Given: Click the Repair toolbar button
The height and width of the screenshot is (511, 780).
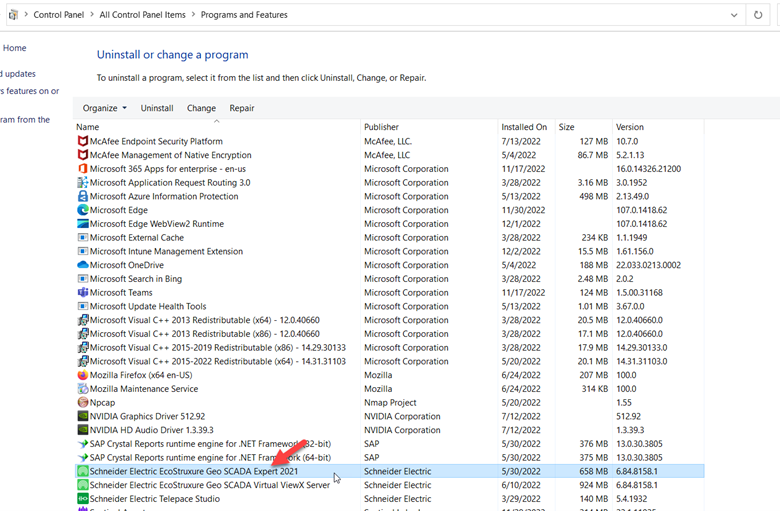Looking at the screenshot, I should coord(242,108).
